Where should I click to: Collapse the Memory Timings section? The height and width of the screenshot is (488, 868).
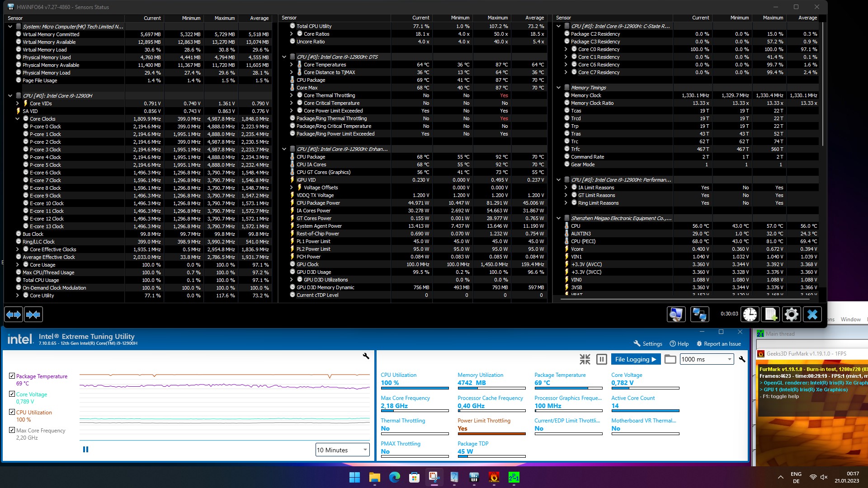click(559, 88)
